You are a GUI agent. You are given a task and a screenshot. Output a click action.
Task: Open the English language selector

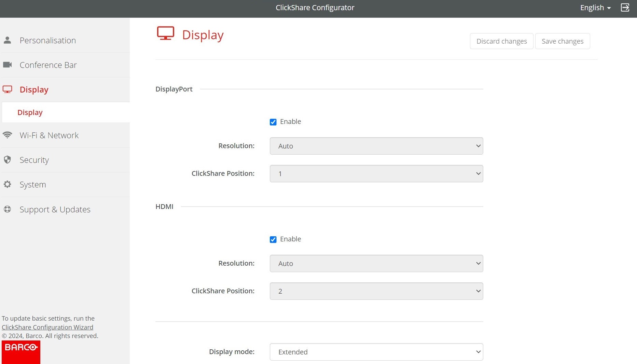(595, 7)
